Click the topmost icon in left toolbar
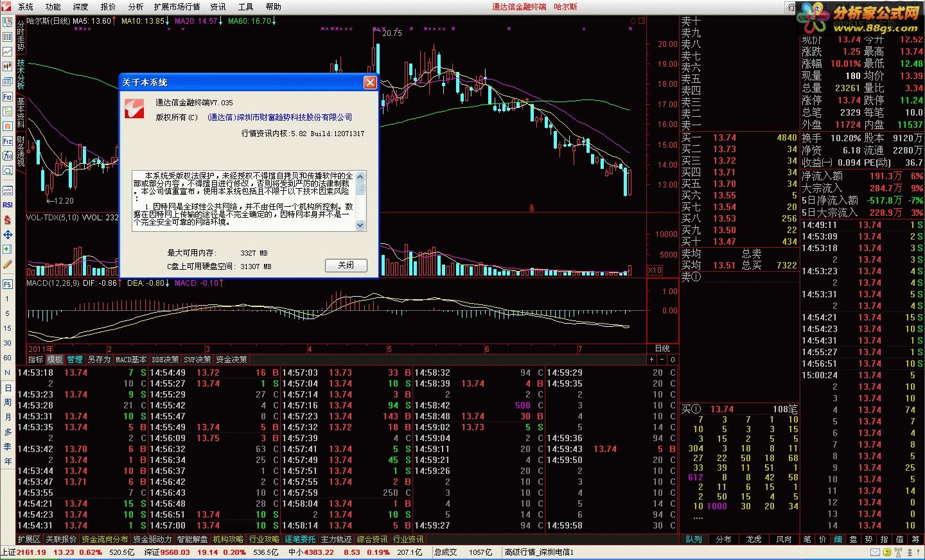The image size is (925, 560). tap(8, 22)
